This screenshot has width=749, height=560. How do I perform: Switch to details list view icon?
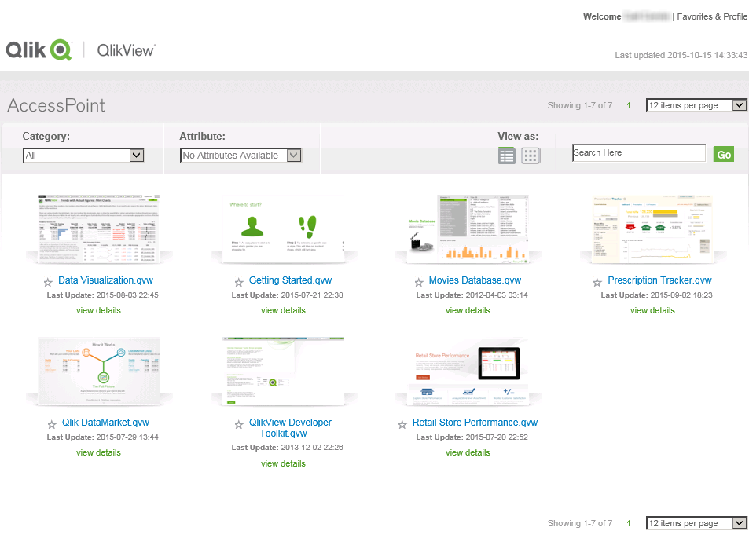(x=507, y=156)
